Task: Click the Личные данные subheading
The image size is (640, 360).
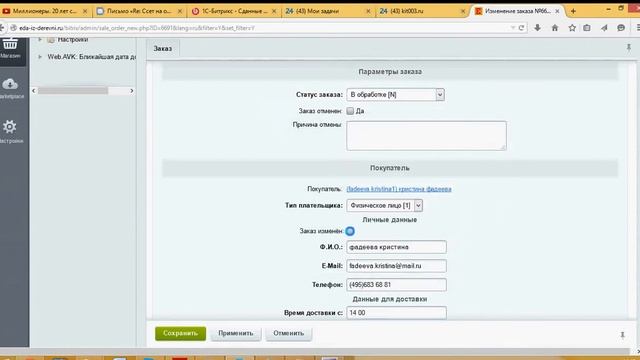Action: point(390,220)
